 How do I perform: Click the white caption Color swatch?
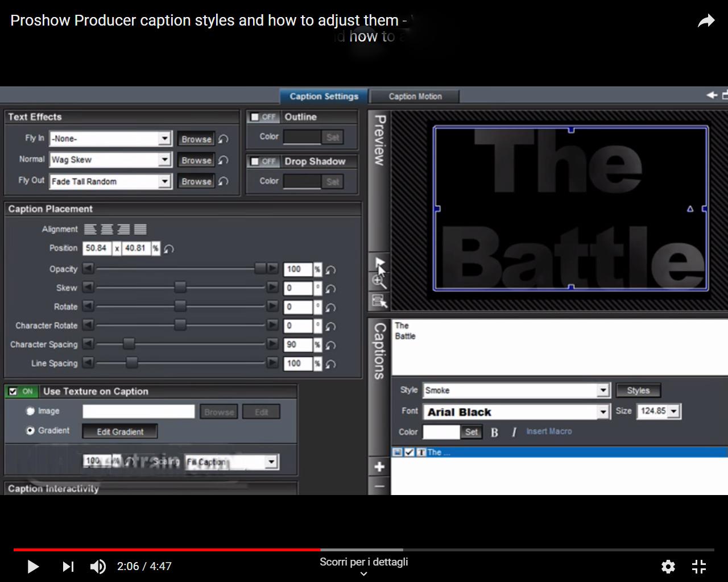(441, 432)
